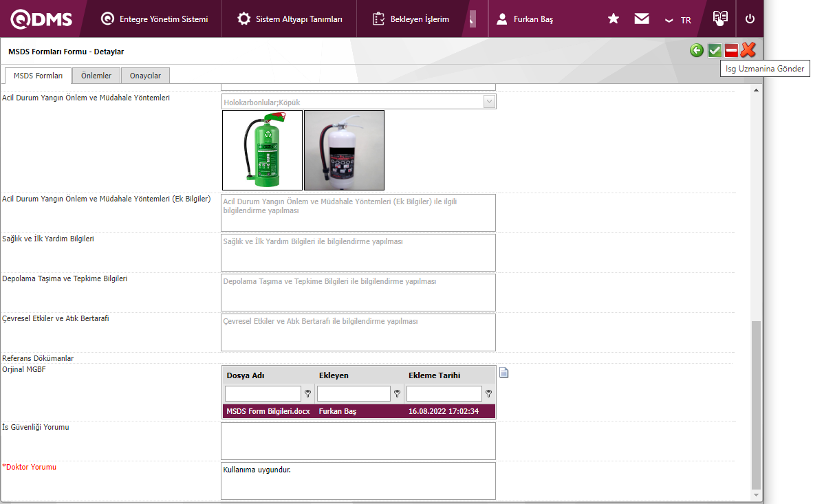Click filter icon next to Ekleyen
Image resolution: width=813 pixels, height=504 pixels.
coord(397,393)
